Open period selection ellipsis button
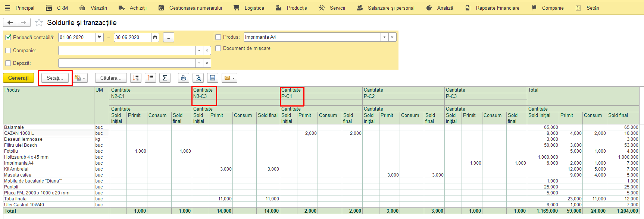Screen dimensions: 644x219 (169, 37)
